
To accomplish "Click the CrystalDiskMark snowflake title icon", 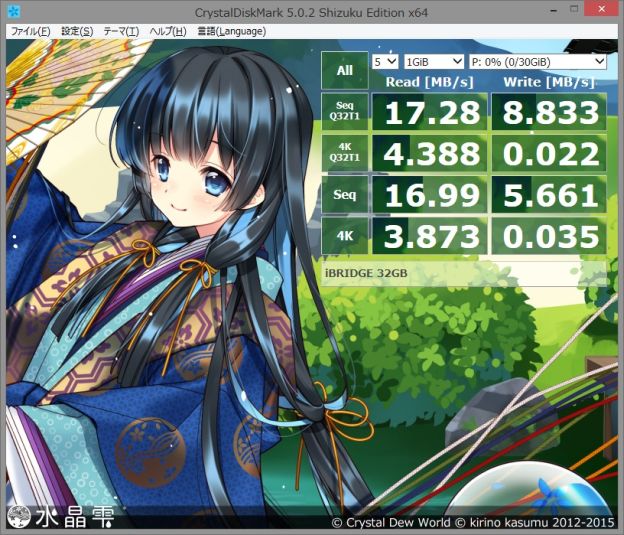I will [14, 11].
